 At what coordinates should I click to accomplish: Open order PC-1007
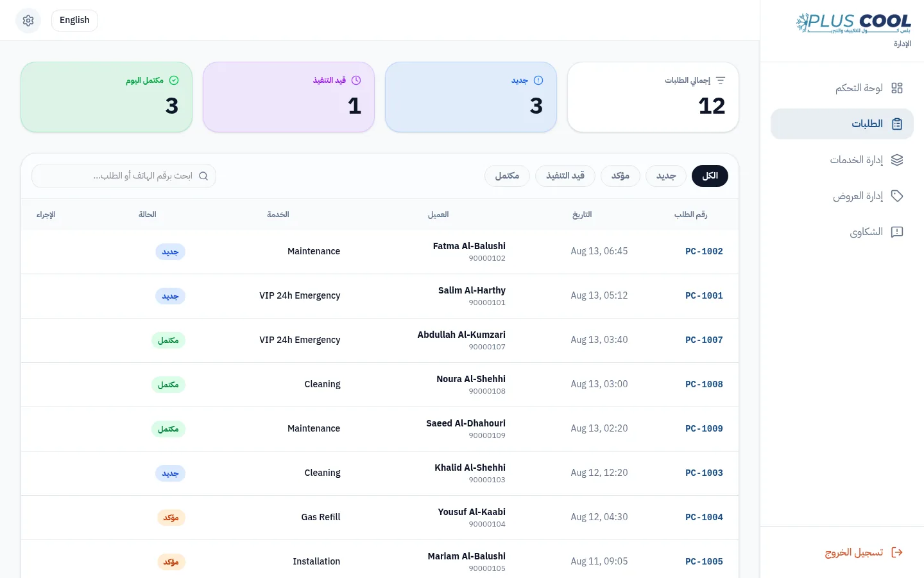704,340
